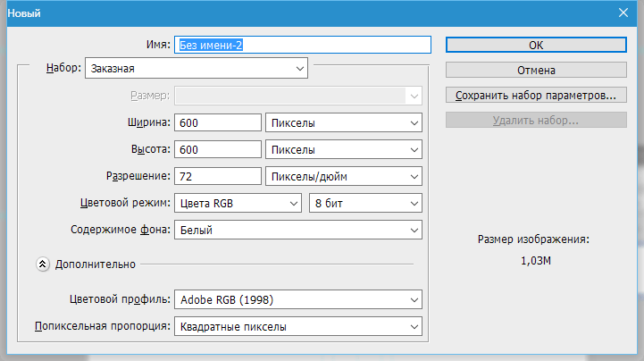Click the Имя text field
Screen dimensions: 644x361
(303, 45)
